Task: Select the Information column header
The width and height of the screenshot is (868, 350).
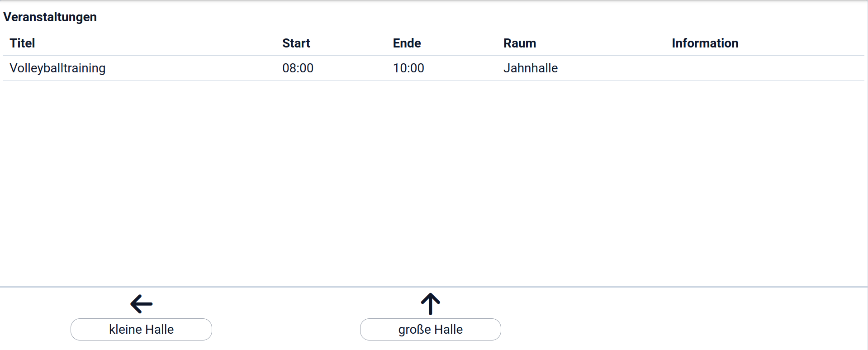Action: click(704, 43)
